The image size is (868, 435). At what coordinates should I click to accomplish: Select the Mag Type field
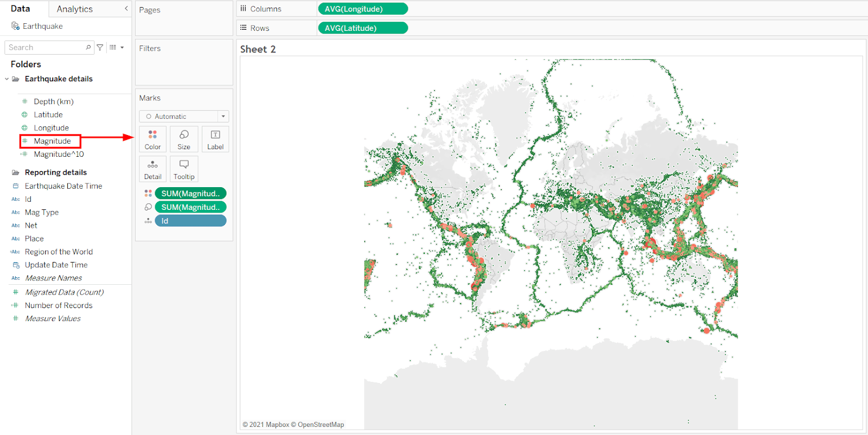coord(42,212)
